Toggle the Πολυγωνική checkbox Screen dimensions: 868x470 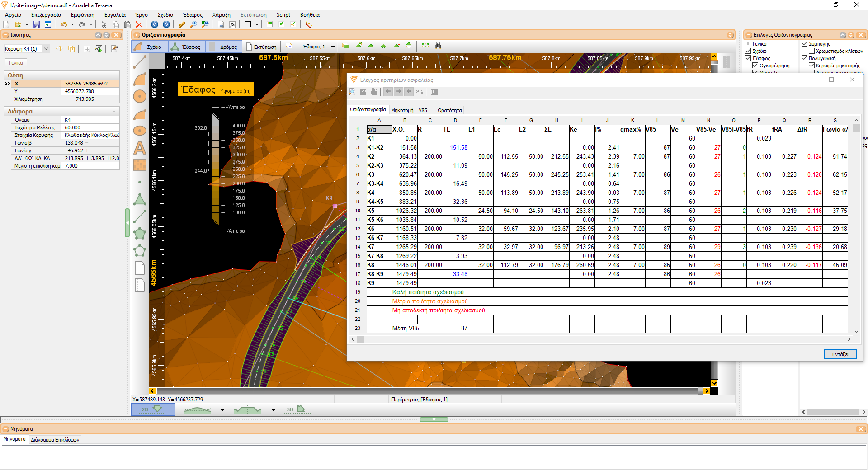pyautogui.click(x=805, y=58)
